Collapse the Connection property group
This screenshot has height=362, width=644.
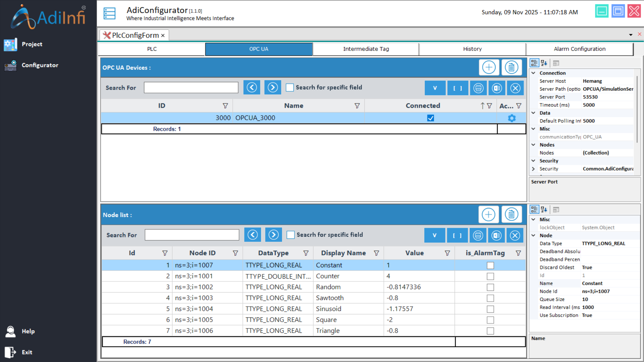[533, 73]
